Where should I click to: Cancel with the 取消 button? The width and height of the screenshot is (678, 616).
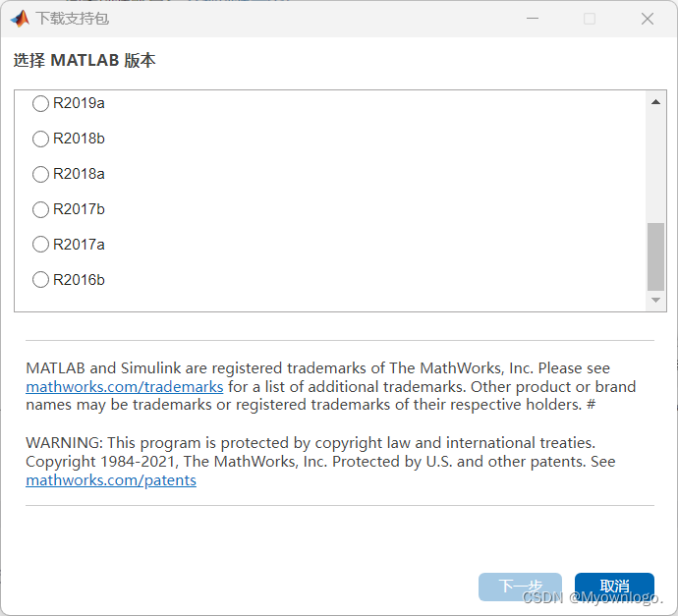point(614,587)
